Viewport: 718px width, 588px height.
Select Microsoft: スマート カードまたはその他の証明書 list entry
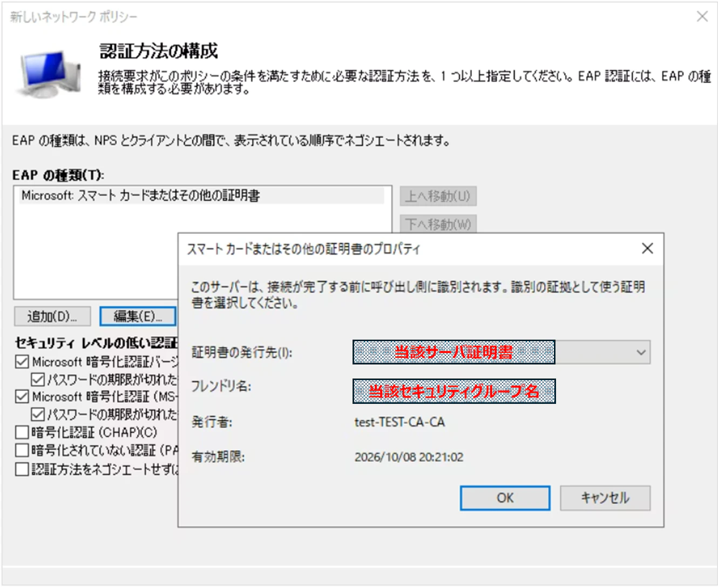pyautogui.click(x=202, y=195)
